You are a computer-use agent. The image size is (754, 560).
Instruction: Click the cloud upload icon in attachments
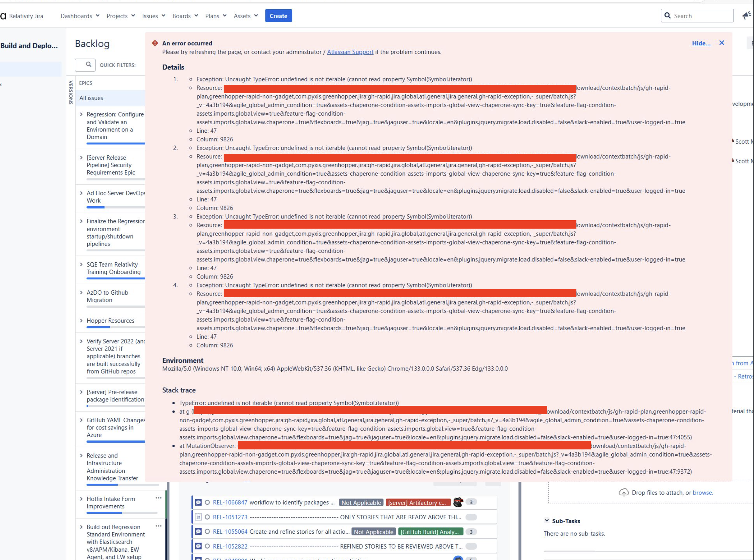pyautogui.click(x=623, y=492)
